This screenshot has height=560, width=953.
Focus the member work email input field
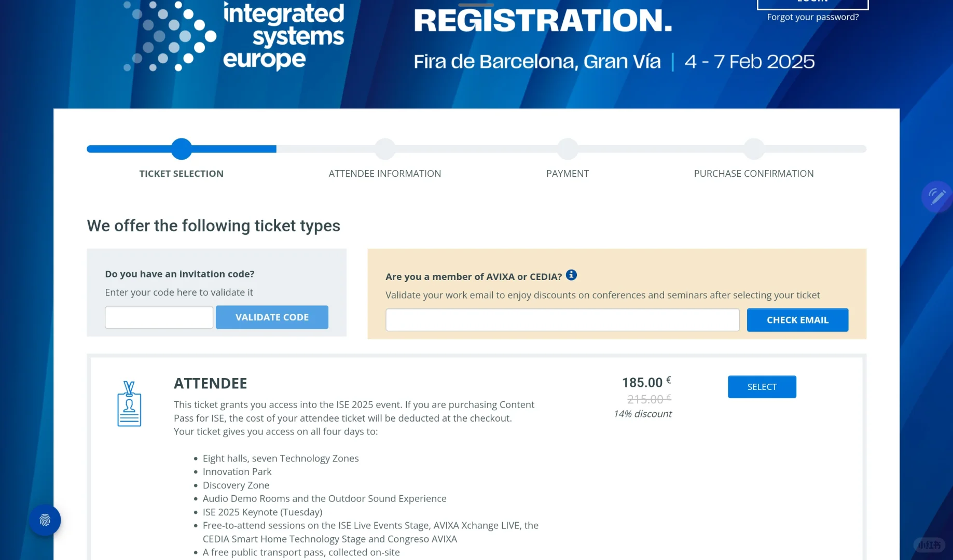click(x=562, y=320)
